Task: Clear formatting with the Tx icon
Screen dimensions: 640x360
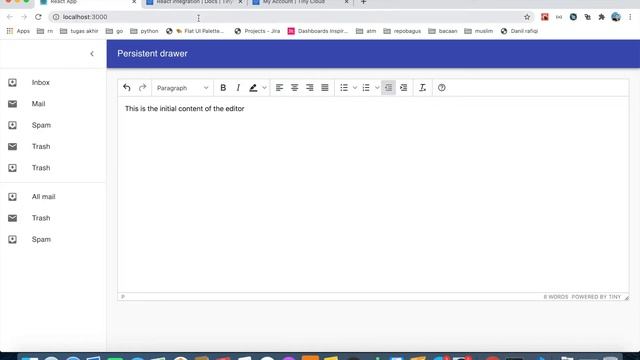Action: (x=422, y=88)
